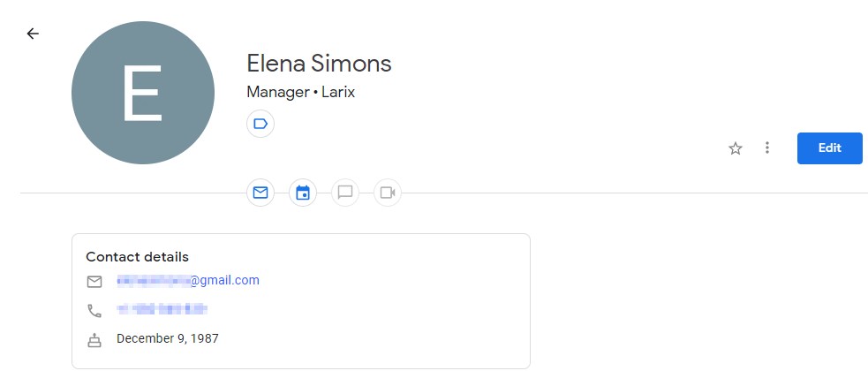Click the Contact details heading

tap(137, 257)
